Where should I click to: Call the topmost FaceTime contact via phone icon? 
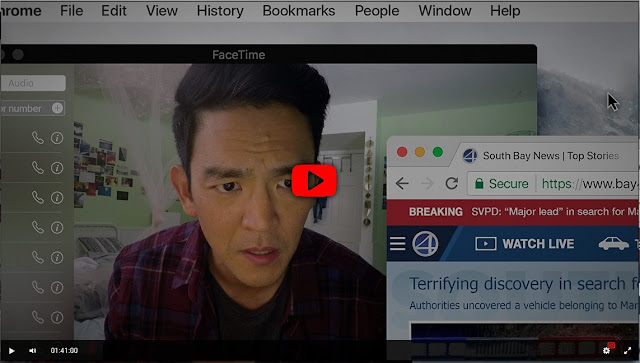[38, 138]
